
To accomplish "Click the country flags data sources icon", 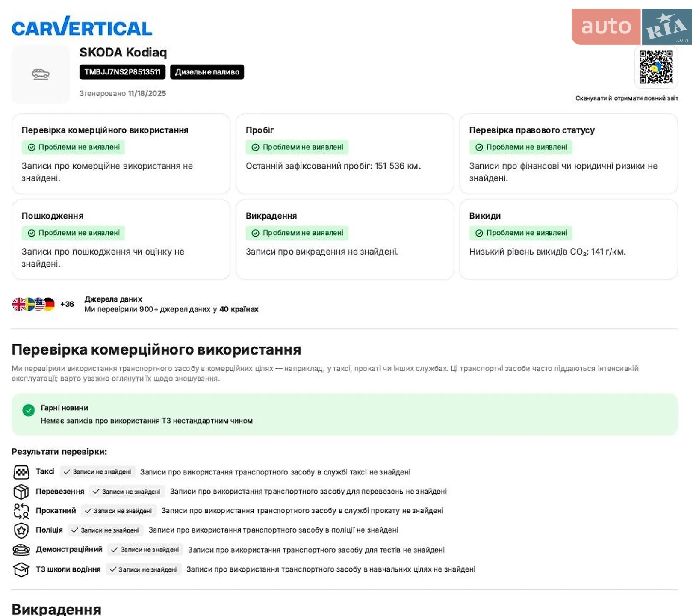I will coord(33,304).
